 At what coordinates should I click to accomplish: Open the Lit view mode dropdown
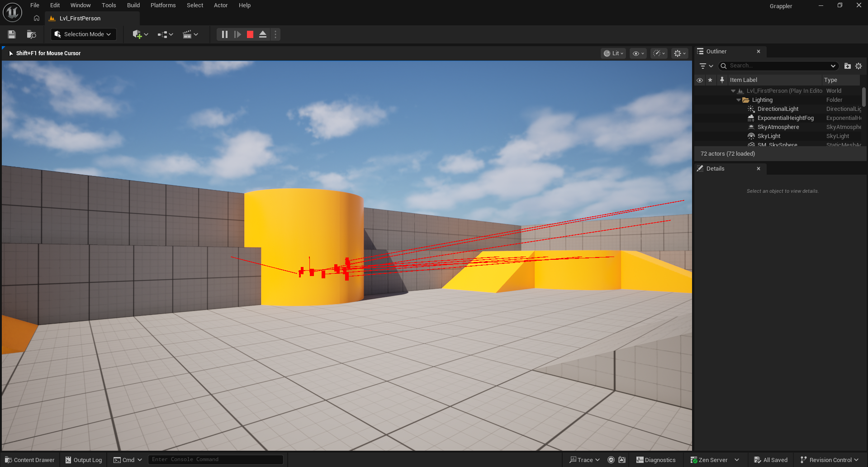[x=613, y=53]
